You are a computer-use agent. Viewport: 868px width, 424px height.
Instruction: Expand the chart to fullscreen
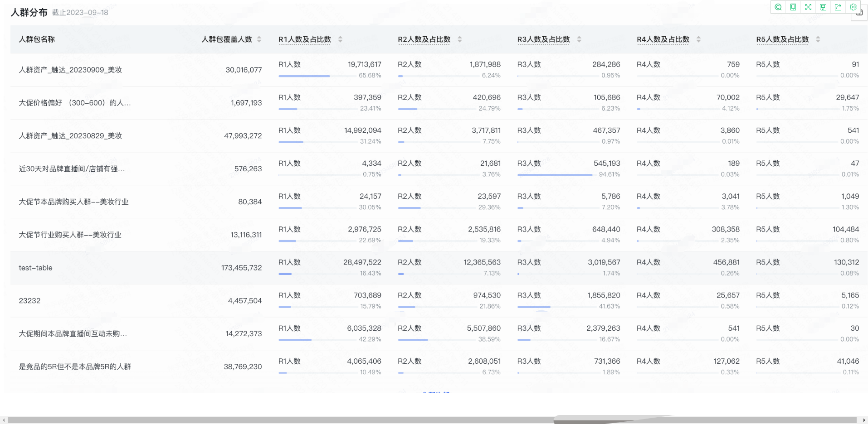click(x=808, y=7)
